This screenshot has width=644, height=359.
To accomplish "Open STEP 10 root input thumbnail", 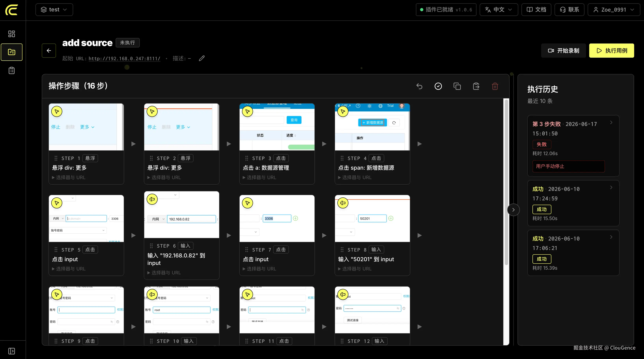I will [182, 310].
